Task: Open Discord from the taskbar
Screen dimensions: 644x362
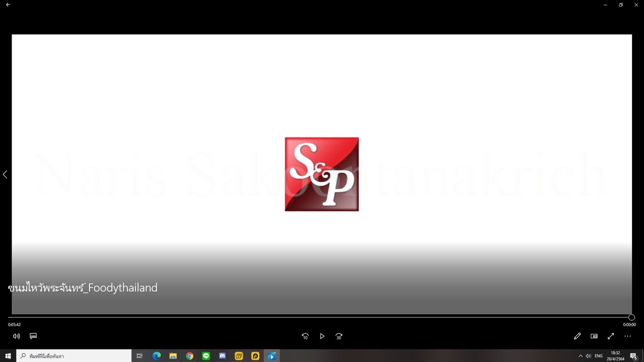Action: coord(222,356)
